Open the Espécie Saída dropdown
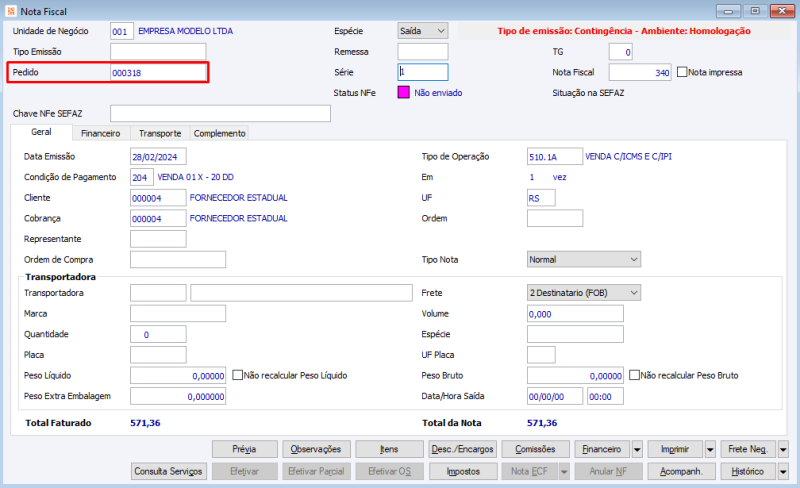Image resolution: width=800 pixels, height=488 pixels. click(x=422, y=31)
